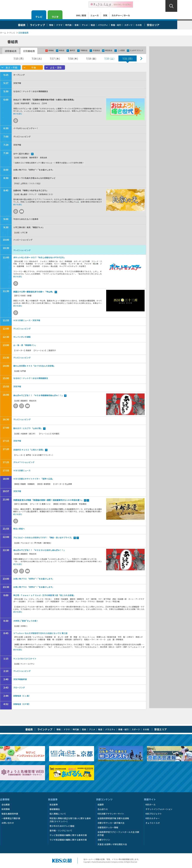Image resolution: width=192 pixels, height=868 pixels.
Task: Select date 7/18 (木)
Action: [73, 59]
